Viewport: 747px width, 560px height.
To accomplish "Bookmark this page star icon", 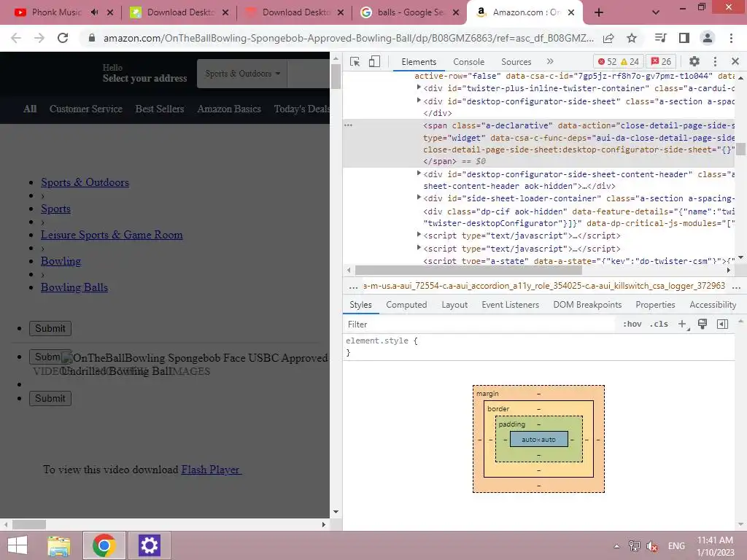I will (631, 38).
